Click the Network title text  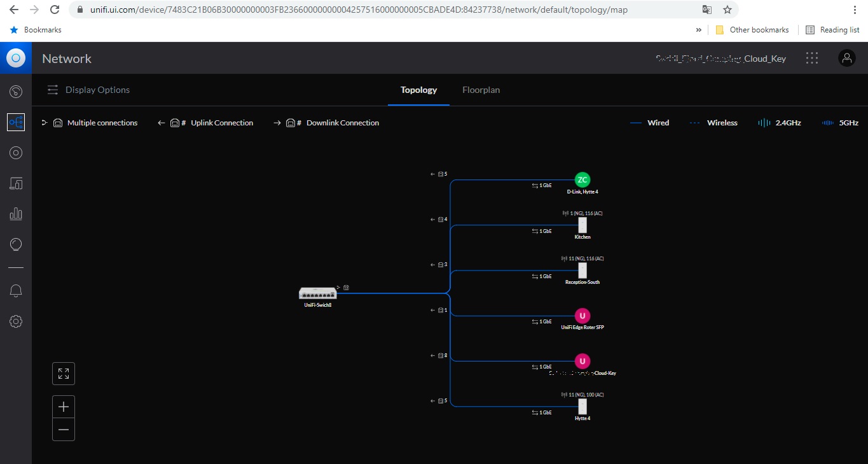[x=67, y=59]
